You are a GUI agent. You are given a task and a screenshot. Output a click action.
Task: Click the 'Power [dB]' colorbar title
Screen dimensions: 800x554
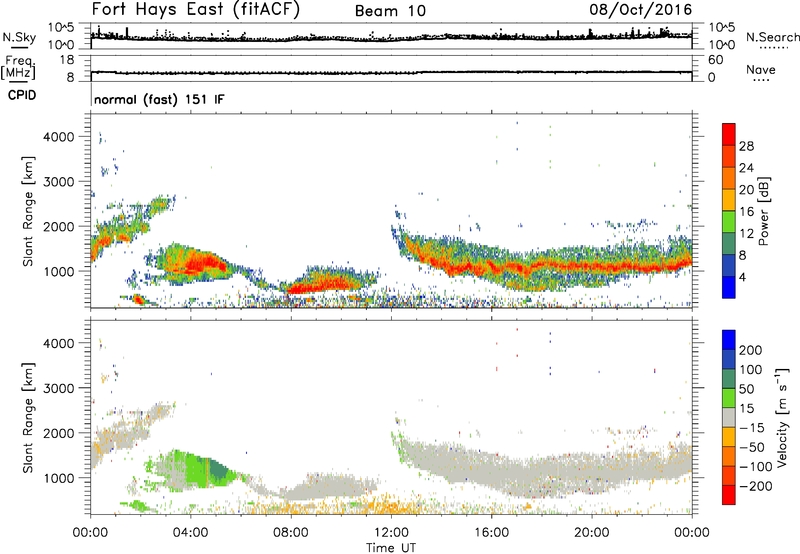point(763,211)
